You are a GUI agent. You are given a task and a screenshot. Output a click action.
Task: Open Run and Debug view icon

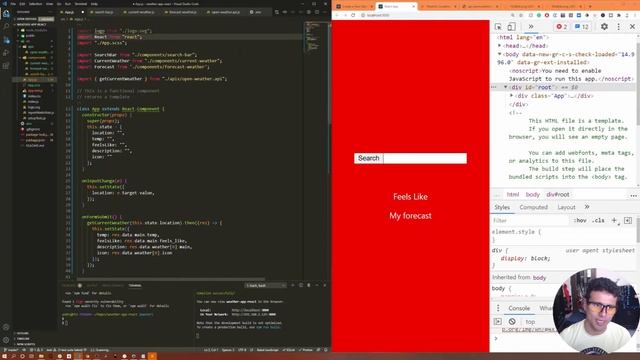point(6,53)
